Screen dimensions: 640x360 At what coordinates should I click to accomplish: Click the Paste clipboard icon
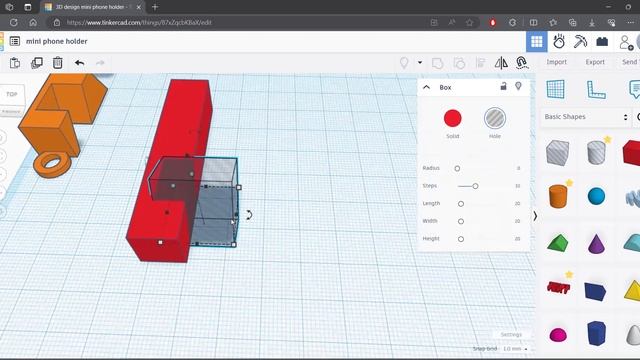(15, 63)
